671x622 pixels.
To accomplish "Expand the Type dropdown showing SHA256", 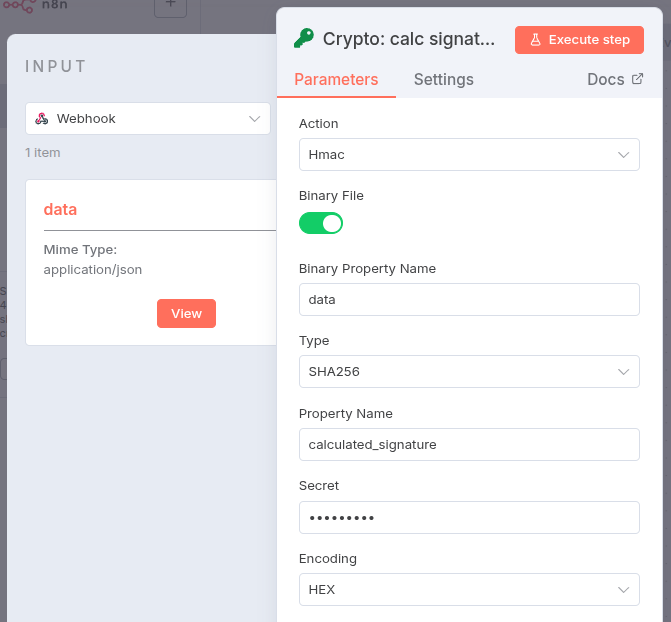I will click(x=469, y=372).
